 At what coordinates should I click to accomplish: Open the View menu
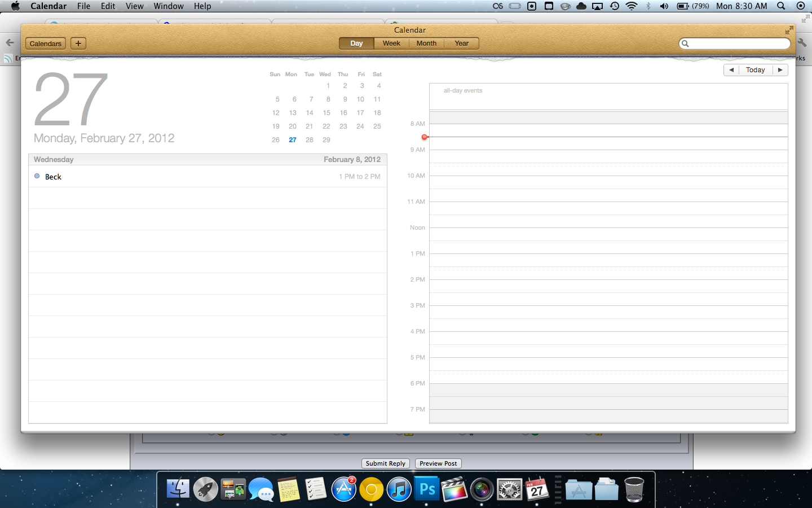pyautogui.click(x=134, y=6)
